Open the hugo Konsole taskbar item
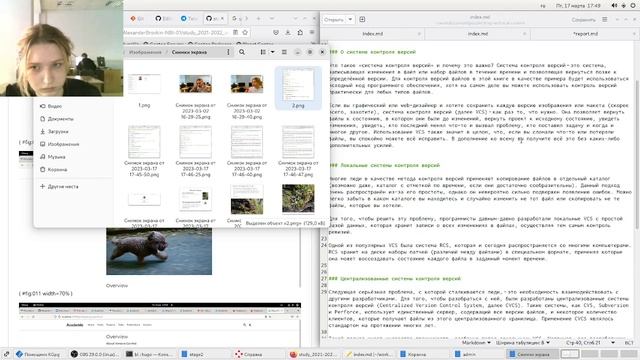 (150, 354)
